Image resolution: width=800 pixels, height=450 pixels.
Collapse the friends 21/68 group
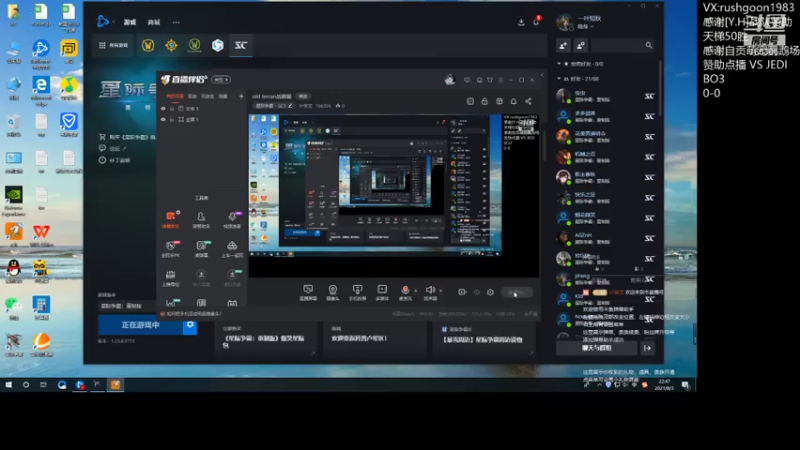[559, 79]
